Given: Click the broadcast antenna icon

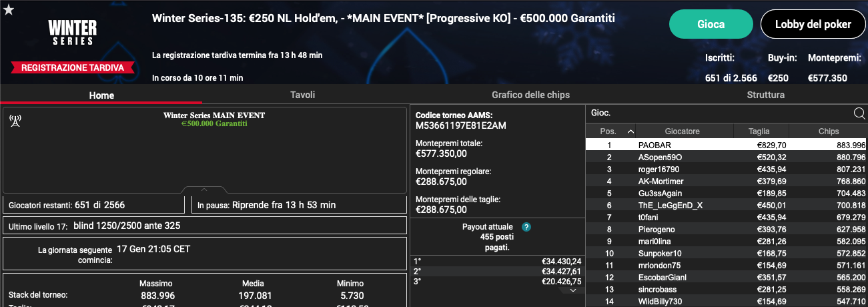Looking at the screenshot, I should [x=16, y=121].
